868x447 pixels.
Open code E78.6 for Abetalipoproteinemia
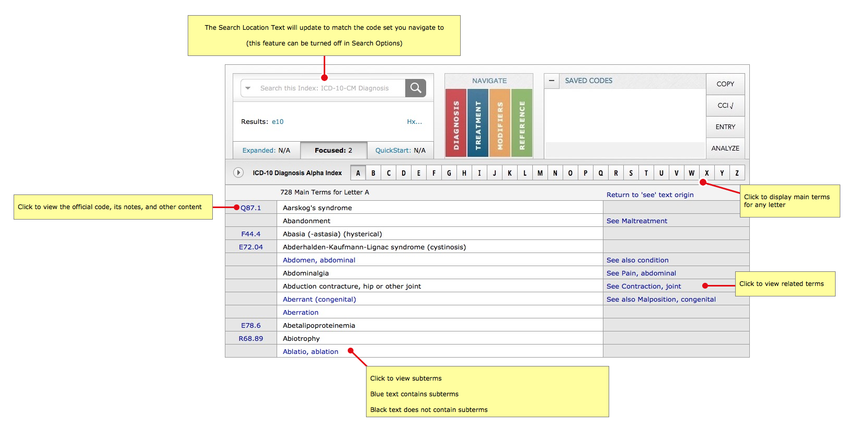coord(251,326)
